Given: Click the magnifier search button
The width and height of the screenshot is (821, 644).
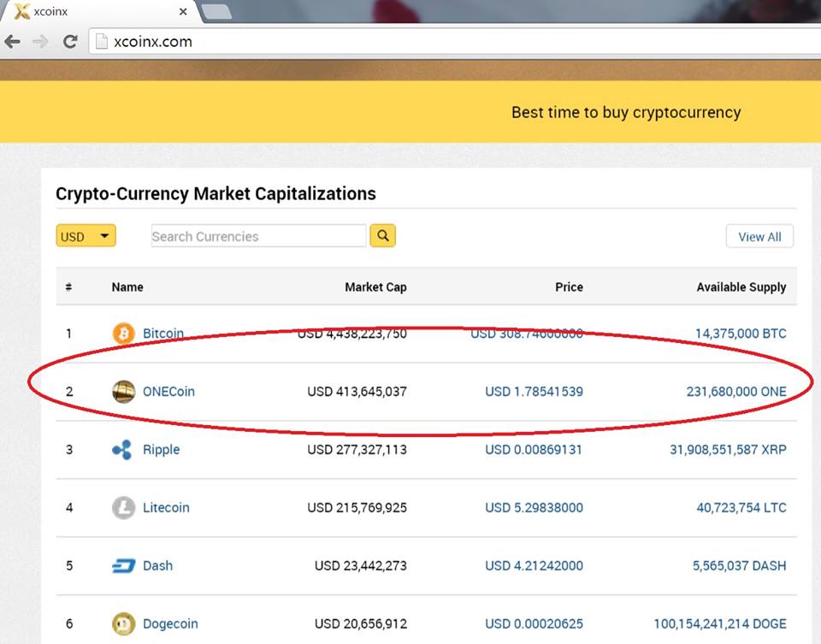Looking at the screenshot, I should click(383, 235).
